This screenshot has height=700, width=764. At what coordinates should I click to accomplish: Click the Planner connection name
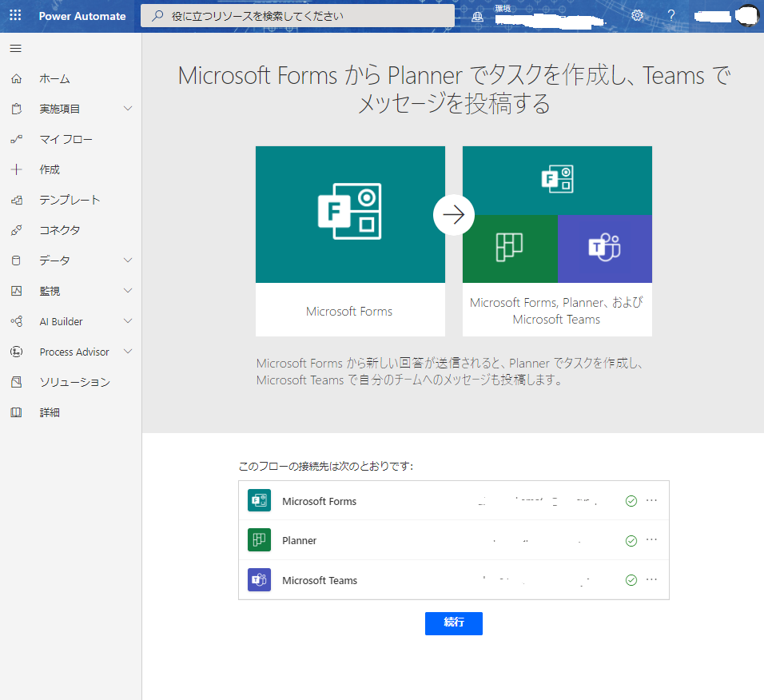tap(299, 541)
